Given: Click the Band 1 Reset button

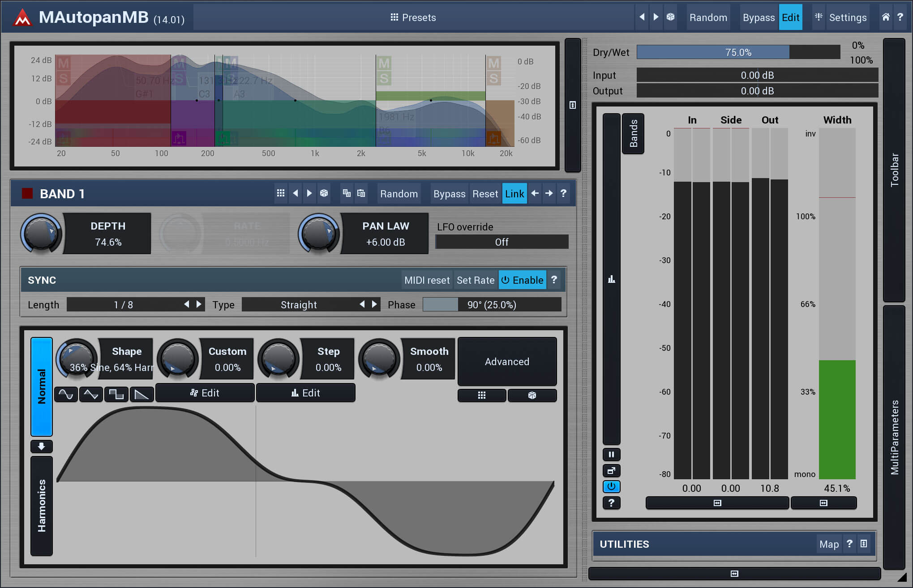Looking at the screenshot, I should point(485,194).
